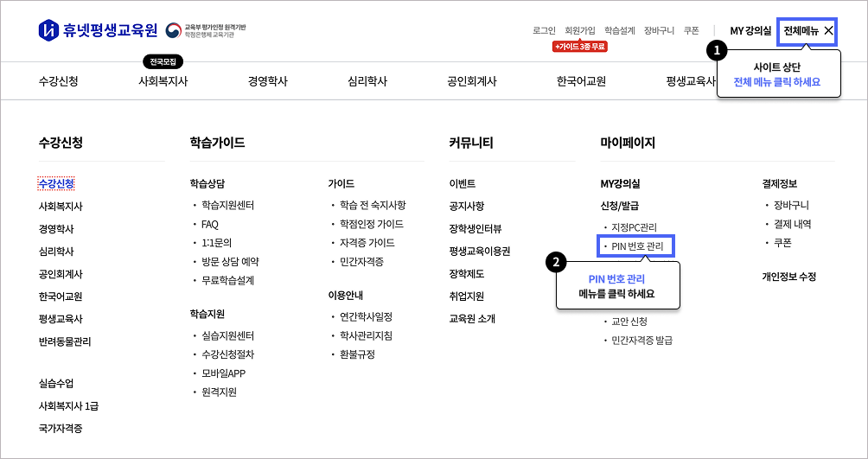Open 개인정보 수정 link

(x=788, y=277)
